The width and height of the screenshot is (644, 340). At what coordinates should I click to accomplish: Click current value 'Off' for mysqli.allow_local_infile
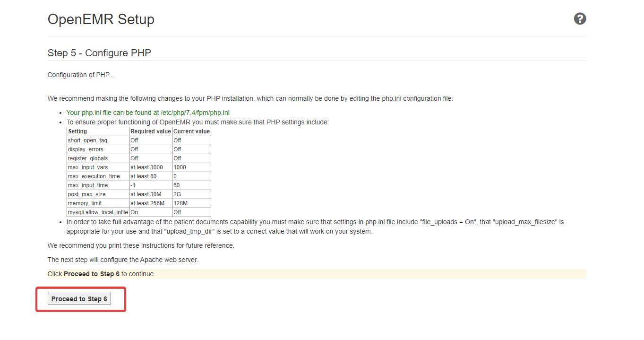click(x=191, y=212)
